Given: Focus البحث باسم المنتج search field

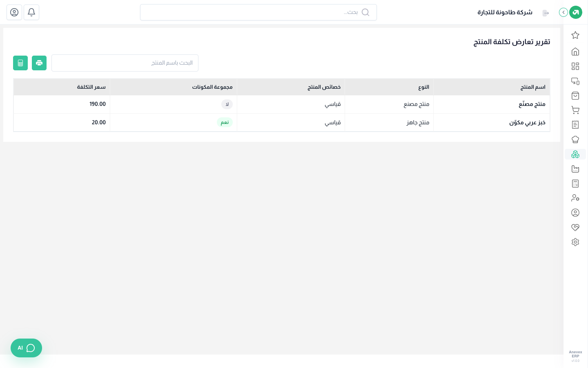Looking at the screenshot, I should coord(125,63).
